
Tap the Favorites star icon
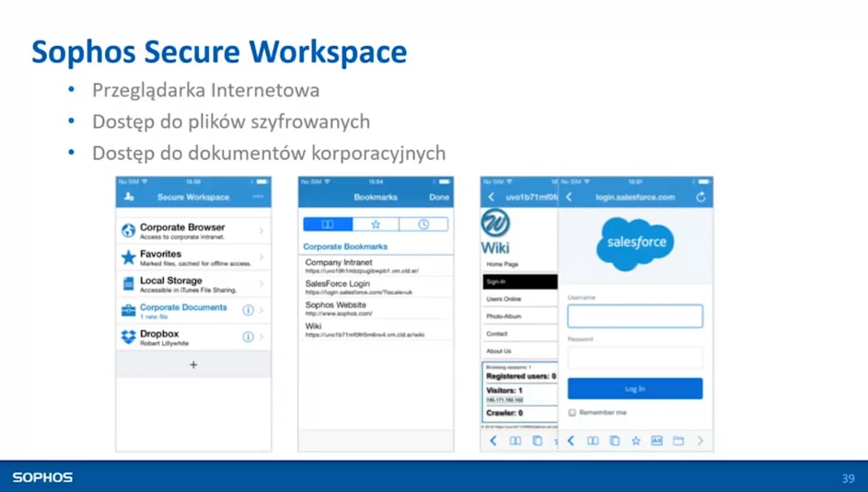pos(128,257)
